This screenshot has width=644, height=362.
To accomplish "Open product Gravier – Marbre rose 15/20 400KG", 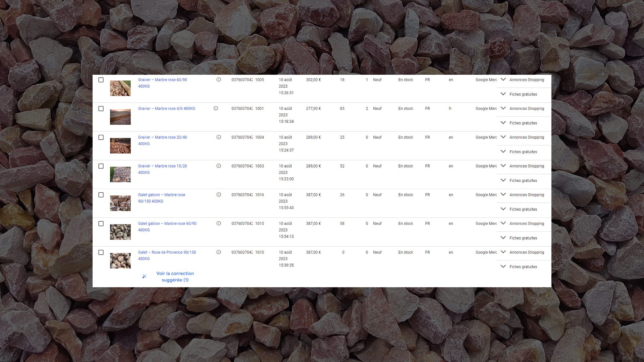I will pos(162,169).
